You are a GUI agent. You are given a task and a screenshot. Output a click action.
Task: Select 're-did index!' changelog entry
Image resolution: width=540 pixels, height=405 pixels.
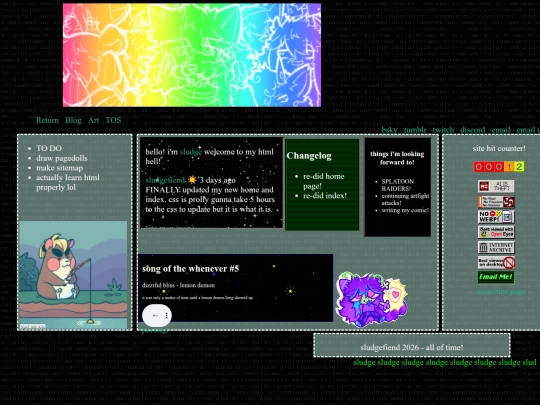point(325,196)
